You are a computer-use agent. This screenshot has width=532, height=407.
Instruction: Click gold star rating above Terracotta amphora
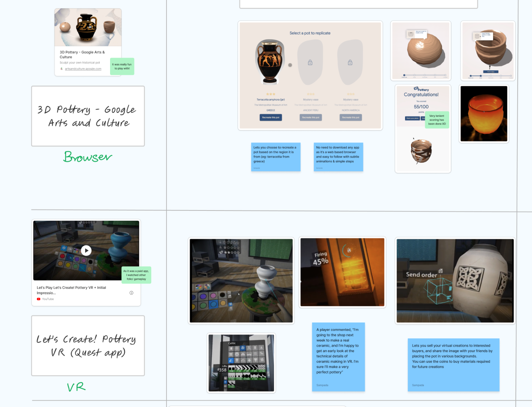pyautogui.click(x=271, y=94)
